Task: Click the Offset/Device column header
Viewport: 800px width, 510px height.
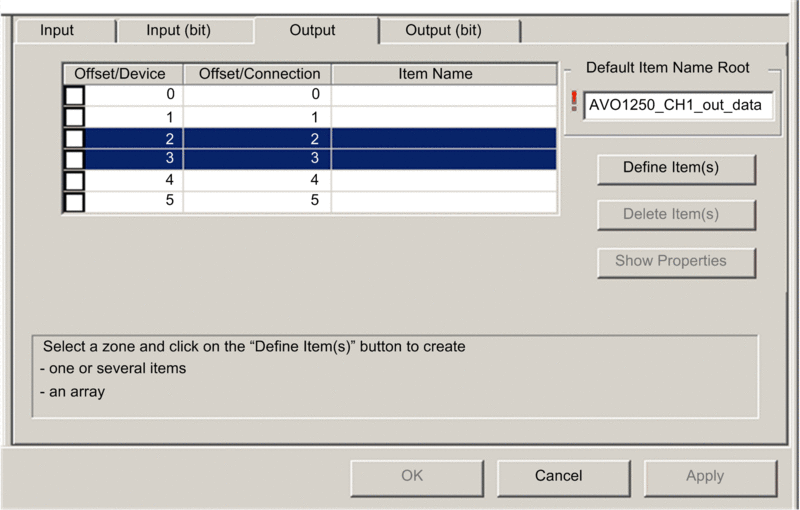Action: pos(121,74)
